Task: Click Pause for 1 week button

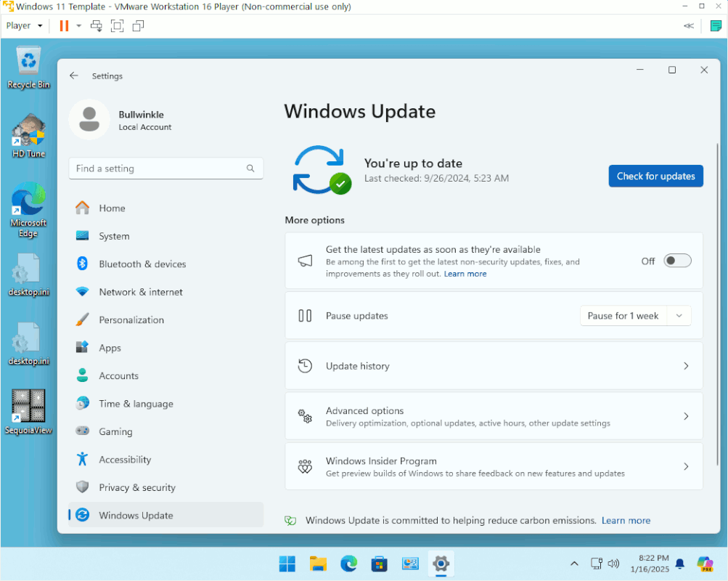Action: (x=623, y=316)
